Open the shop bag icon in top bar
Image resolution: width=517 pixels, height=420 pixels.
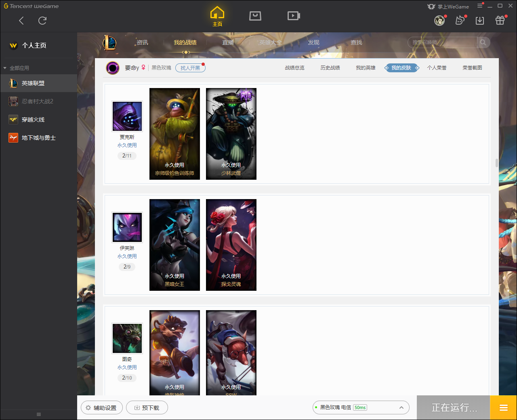pos(255,16)
